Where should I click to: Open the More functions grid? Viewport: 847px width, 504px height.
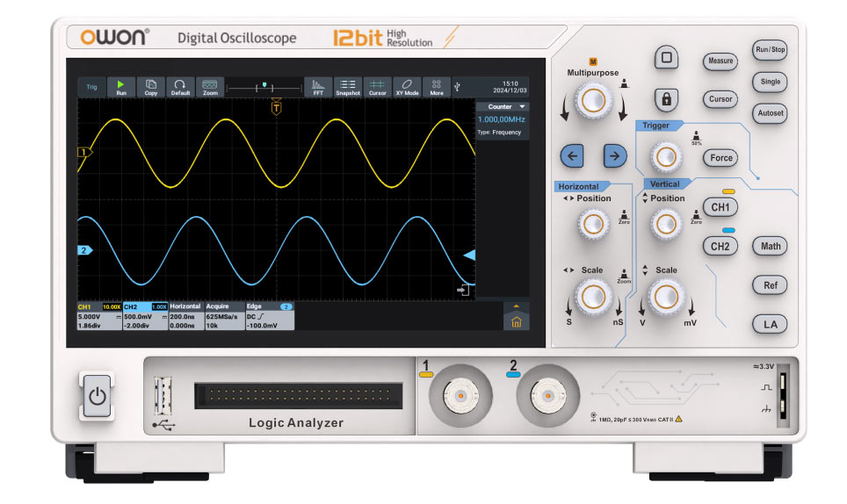pyautogui.click(x=437, y=87)
